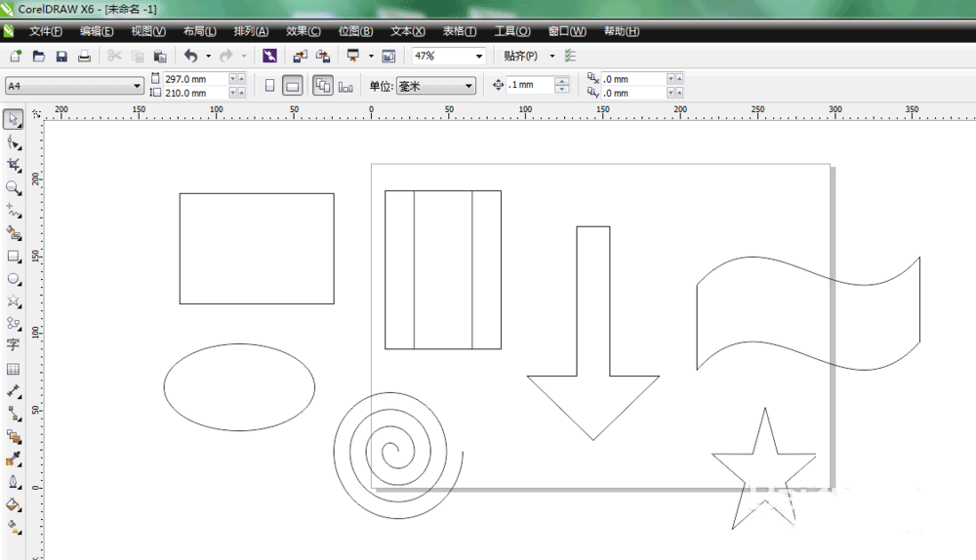This screenshot has width=976, height=560.
Task: Expand the undo history dropdown arrow
Action: (208, 56)
